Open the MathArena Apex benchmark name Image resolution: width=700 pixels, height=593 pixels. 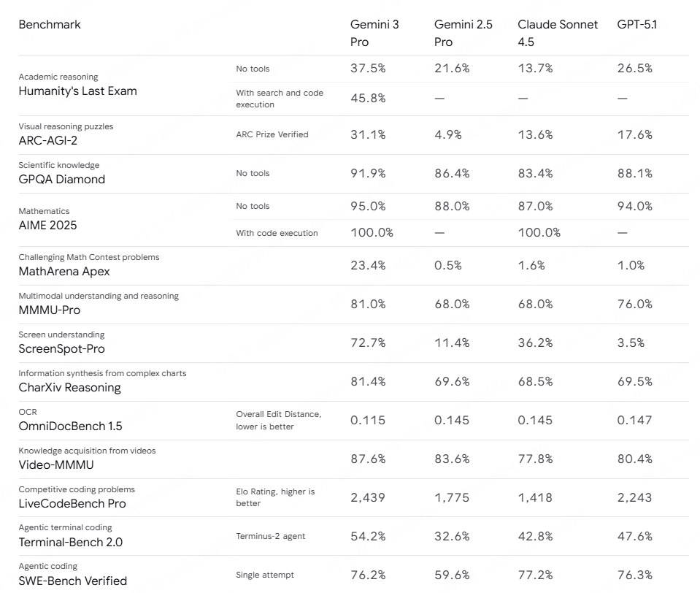(x=64, y=272)
